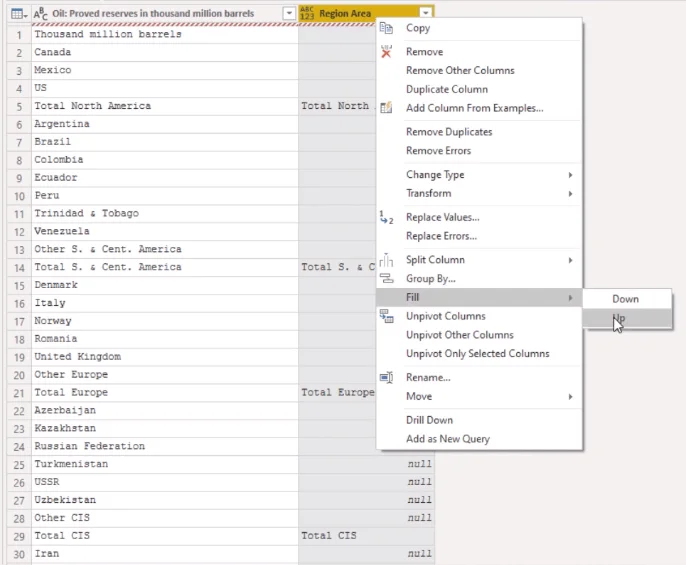This screenshot has height=565, width=686.
Task: Click the Split Column icon
Action: tap(386, 260)
